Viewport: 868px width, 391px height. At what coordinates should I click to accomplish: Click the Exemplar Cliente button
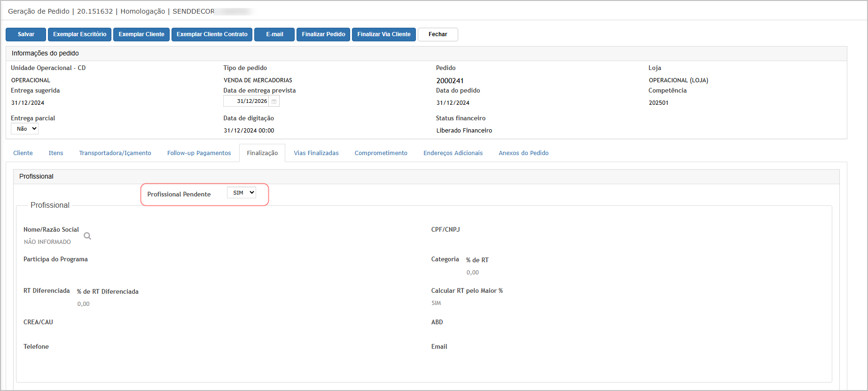141,34
